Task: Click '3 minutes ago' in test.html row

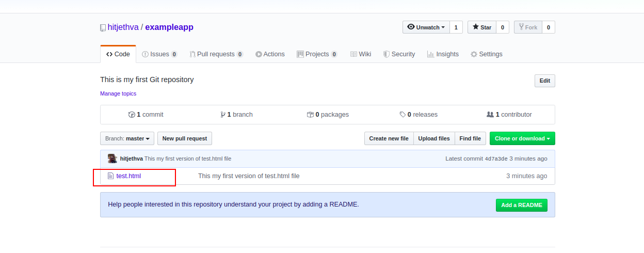Action: click(526, 176)
